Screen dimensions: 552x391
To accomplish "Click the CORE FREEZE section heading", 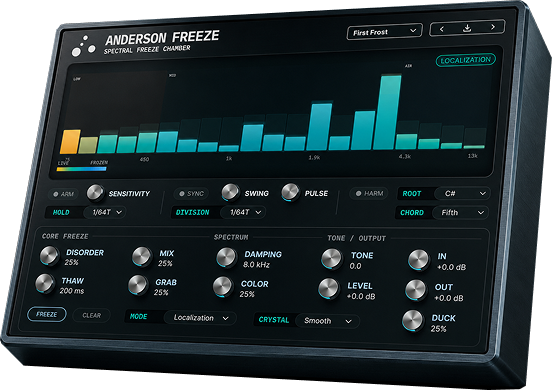I will [x=65, y=236].
